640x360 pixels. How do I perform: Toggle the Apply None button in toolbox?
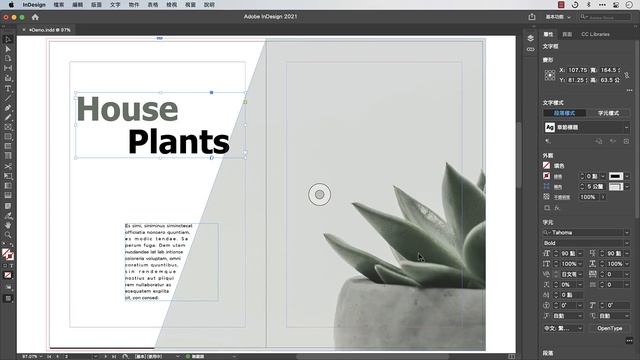coord(8,275)
